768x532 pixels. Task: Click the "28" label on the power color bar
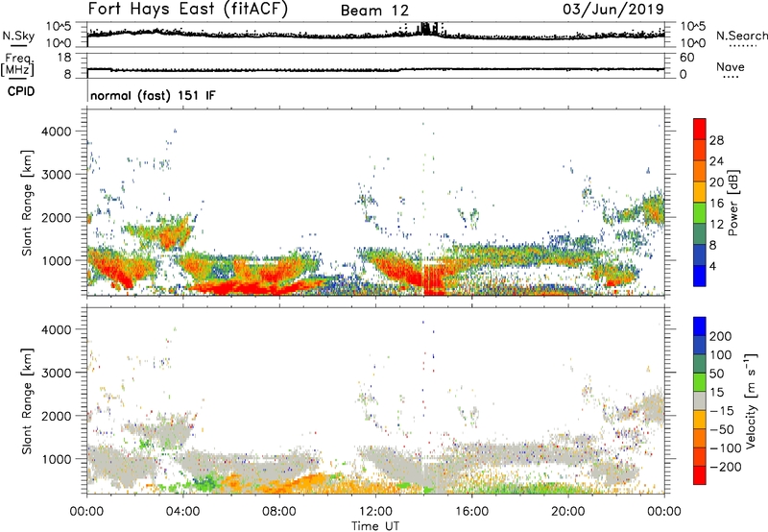716,140
